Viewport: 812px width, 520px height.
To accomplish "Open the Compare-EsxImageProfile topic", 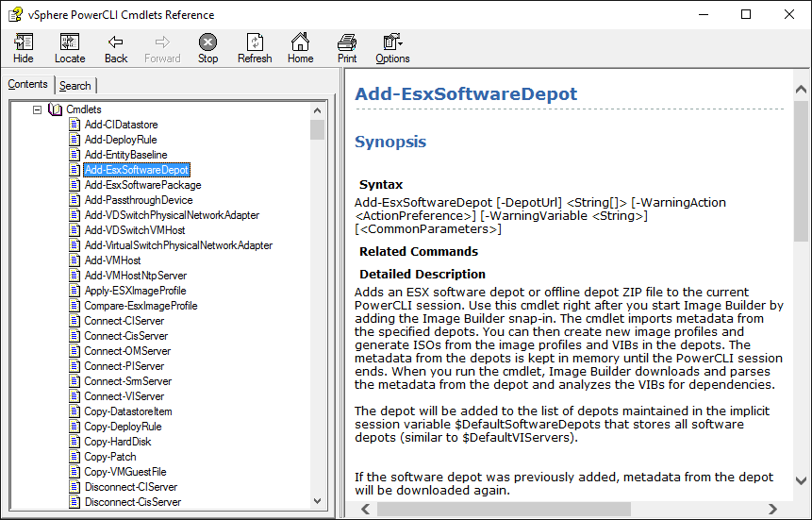I will [x=141, y=306].
